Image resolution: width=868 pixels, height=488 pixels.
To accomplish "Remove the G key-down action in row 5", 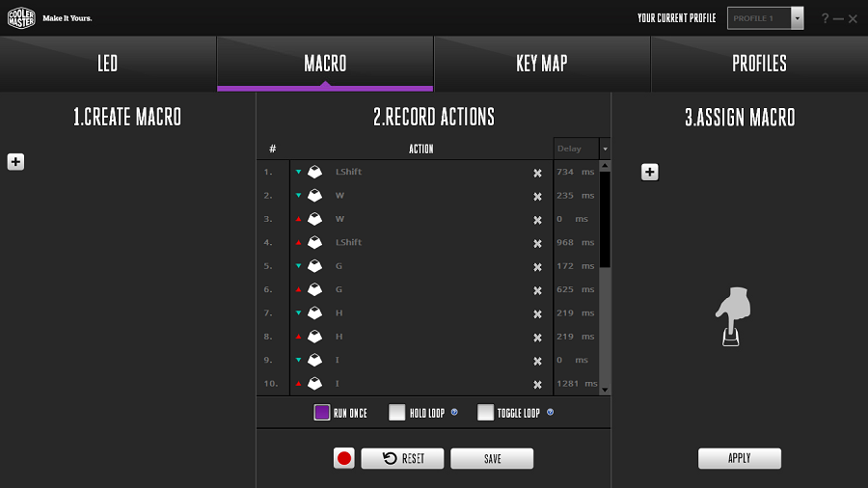I will tap(537, 267).
